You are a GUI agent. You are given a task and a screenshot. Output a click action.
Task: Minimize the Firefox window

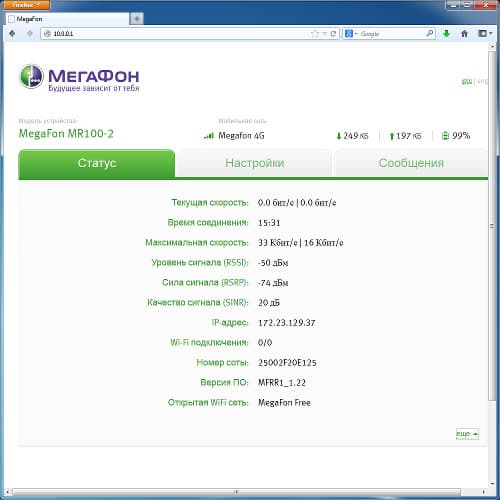point(453,4)
